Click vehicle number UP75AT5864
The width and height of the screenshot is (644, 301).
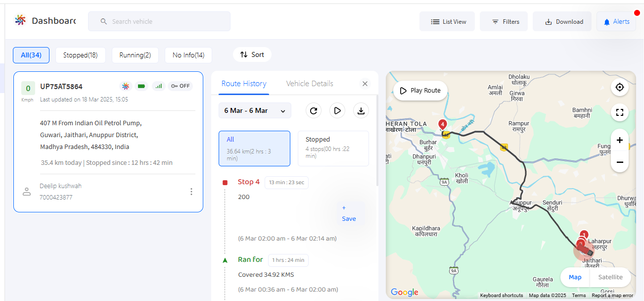61,87
